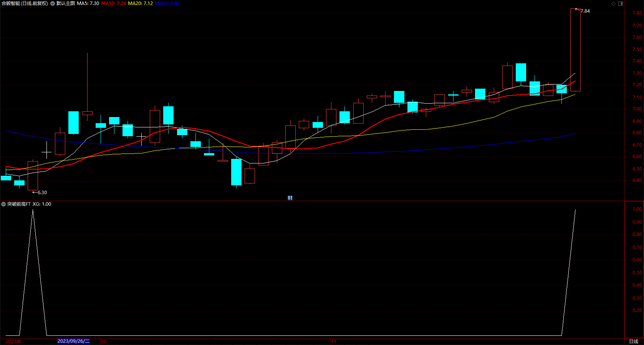Click the XG: 1.00 indicator value

coord(42,204)
